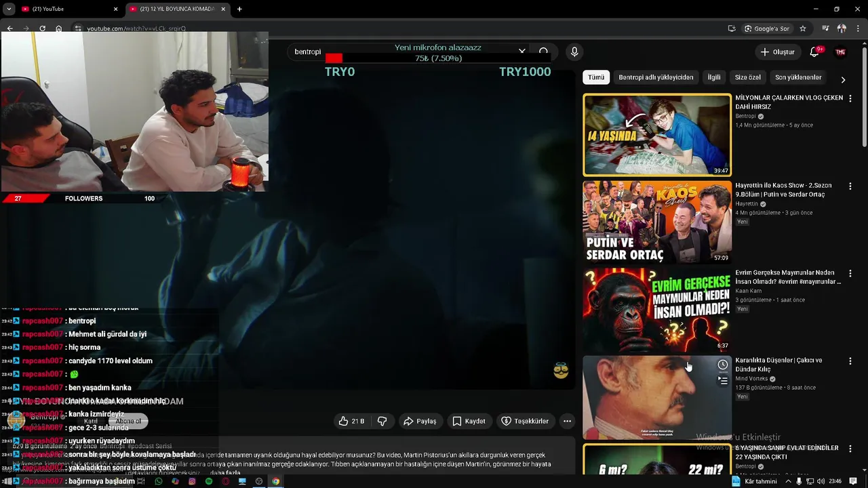View site information icon in address bar

pyautogui.click(x=78, y=28)
